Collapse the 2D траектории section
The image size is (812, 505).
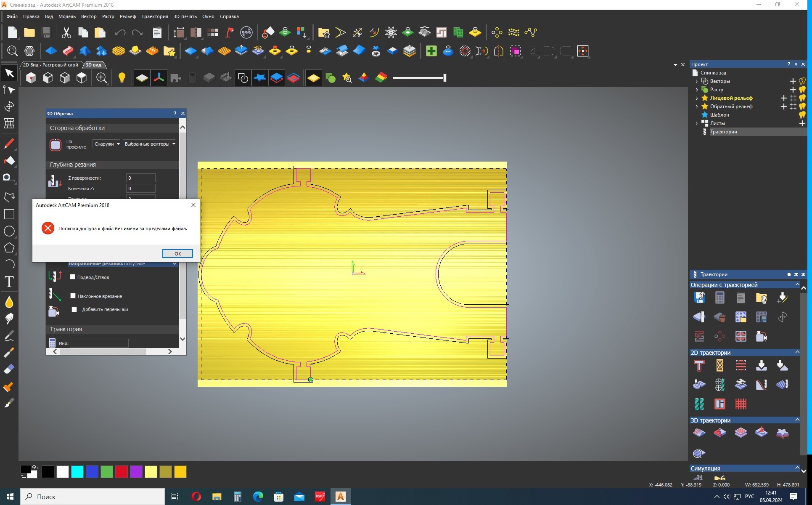pos(797,352)
